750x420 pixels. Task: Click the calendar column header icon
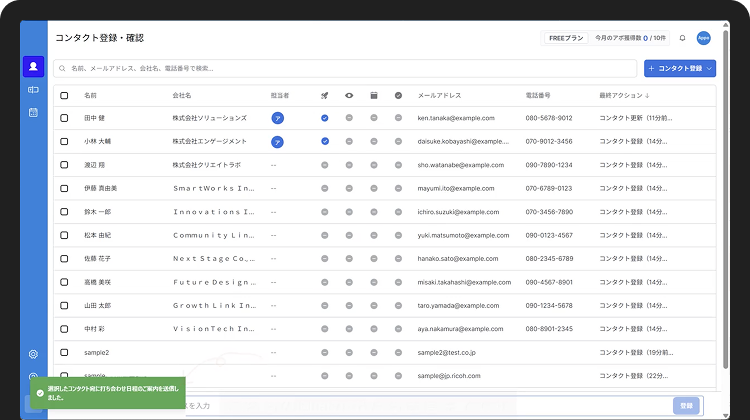coord(374,95)
